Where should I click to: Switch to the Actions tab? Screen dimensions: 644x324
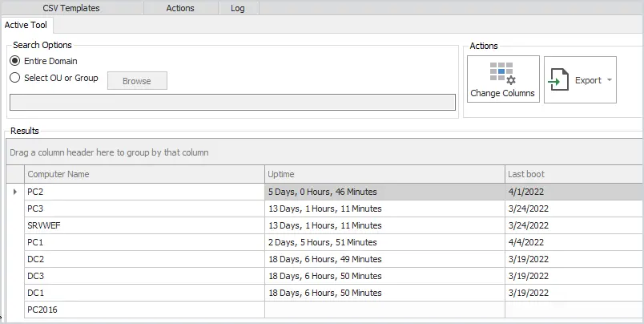pyautogui.click(x=180, y=8)
